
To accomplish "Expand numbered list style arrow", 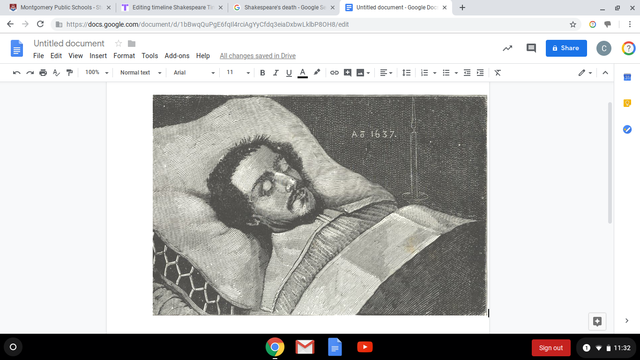I will click(434, 73).
